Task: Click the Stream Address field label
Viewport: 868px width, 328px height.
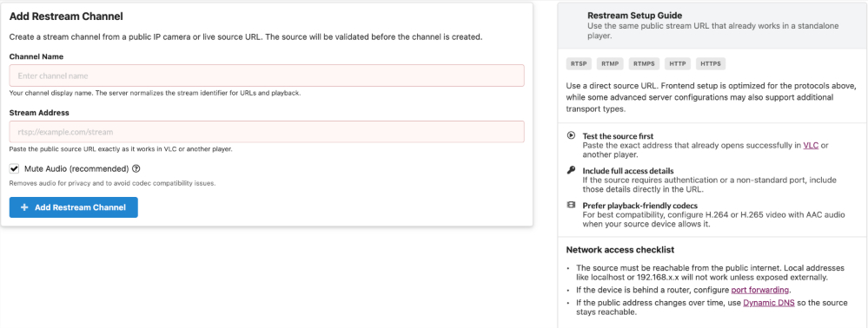Action: [x=39, y=112]
